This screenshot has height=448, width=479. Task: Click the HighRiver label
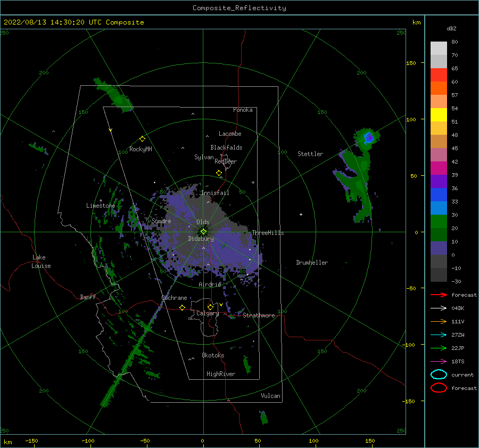(220, 374)
